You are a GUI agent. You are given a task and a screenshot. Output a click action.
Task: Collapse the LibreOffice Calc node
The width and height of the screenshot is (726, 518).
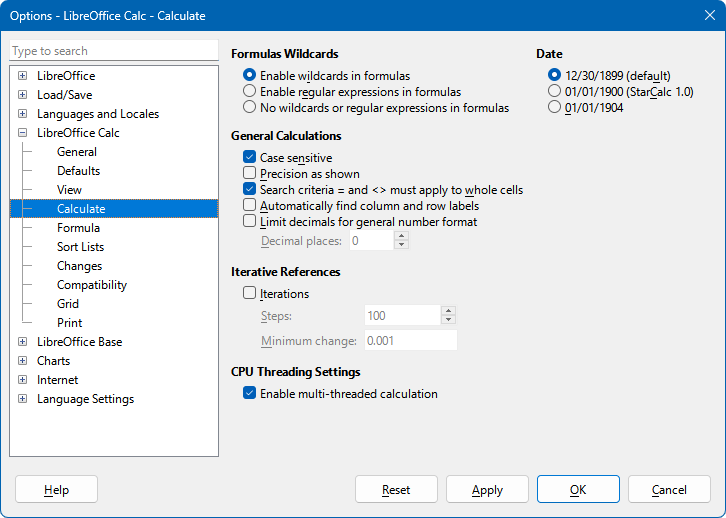pos(22,133)
